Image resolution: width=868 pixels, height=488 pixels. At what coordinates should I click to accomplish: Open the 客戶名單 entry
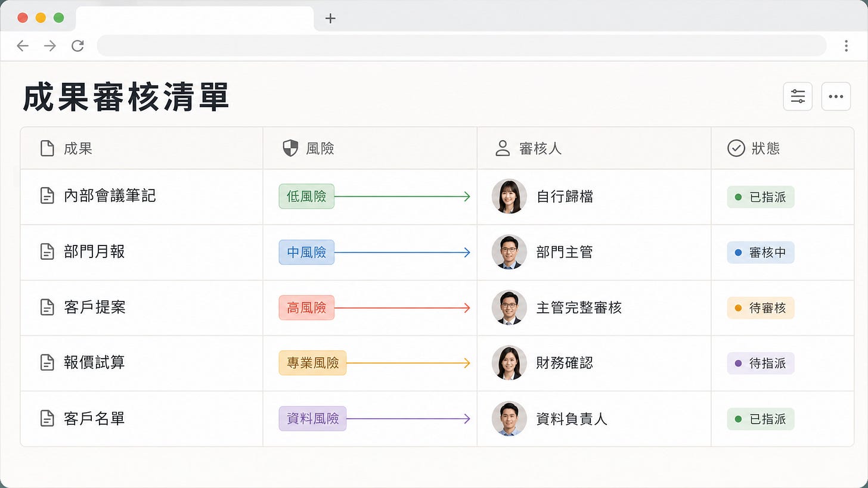coord(94,418)
